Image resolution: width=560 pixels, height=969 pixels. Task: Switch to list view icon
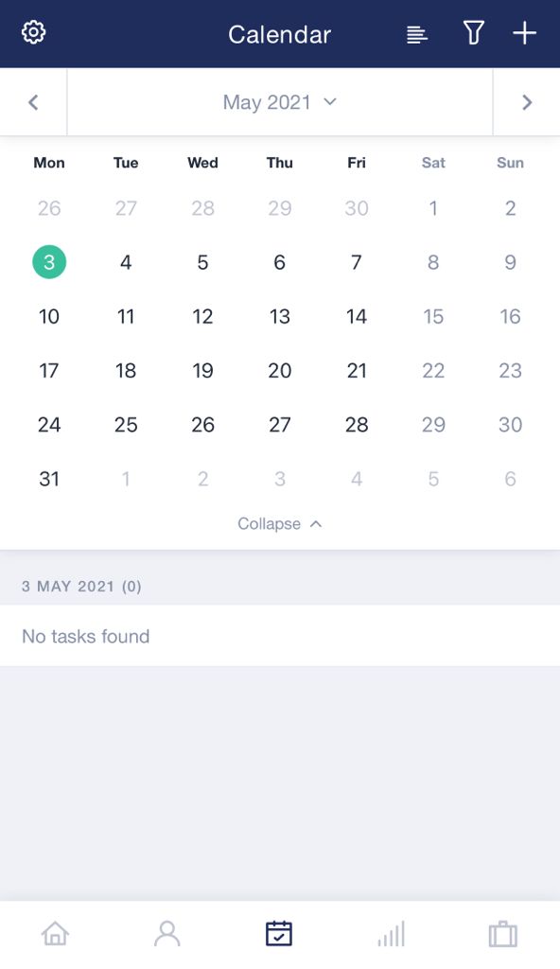[x=417, y=34]
